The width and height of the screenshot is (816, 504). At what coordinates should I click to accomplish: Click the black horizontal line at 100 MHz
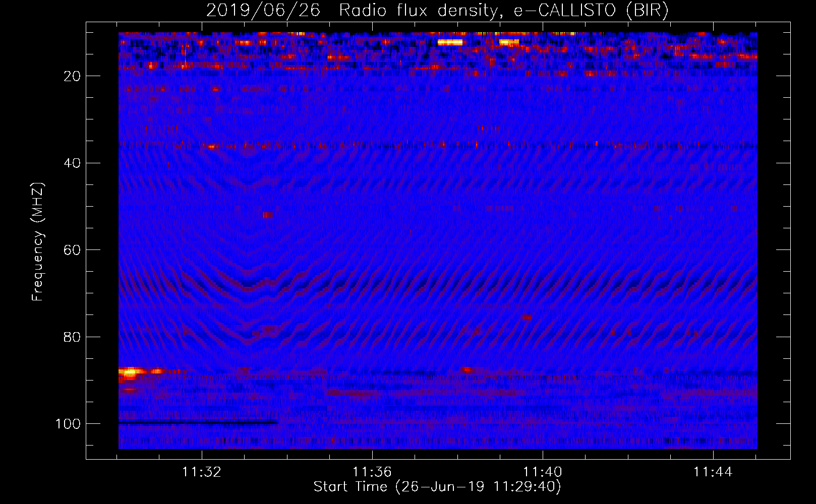click(198, 423)
